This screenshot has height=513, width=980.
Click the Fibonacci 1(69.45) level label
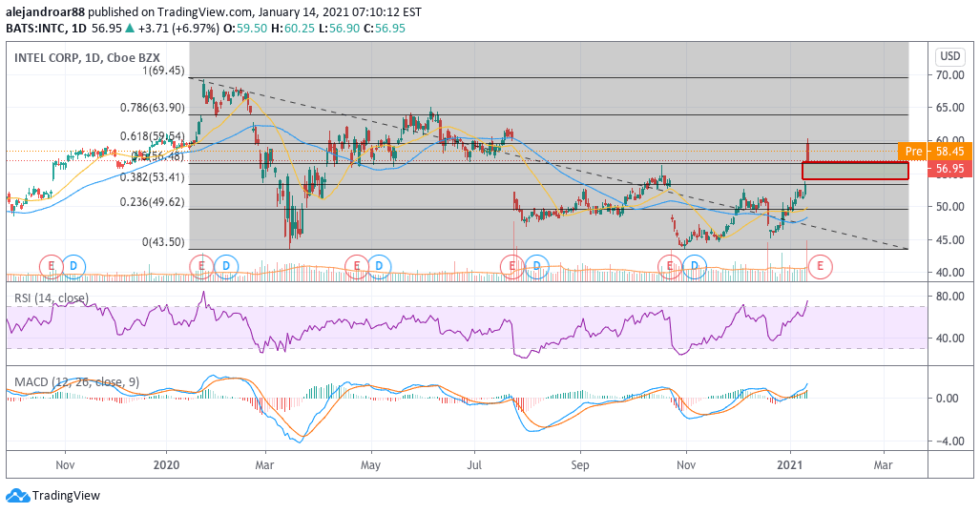coord(163,71)
